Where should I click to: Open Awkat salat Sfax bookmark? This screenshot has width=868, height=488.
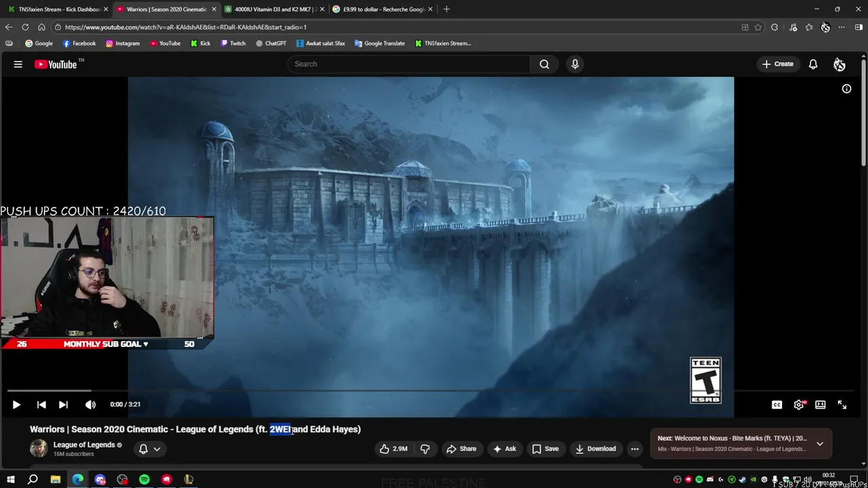320,43
